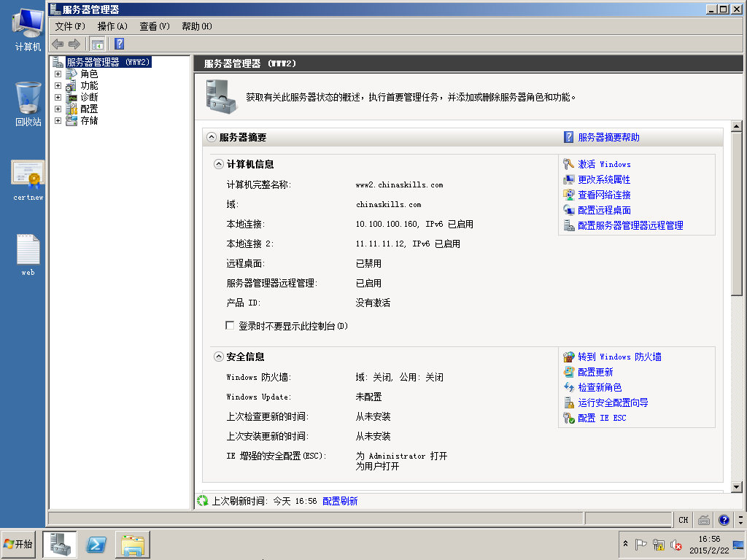Open the 帮助(H) menu
Image resolution: width=747 pixels, height=560 pixels.
(197, 26)
